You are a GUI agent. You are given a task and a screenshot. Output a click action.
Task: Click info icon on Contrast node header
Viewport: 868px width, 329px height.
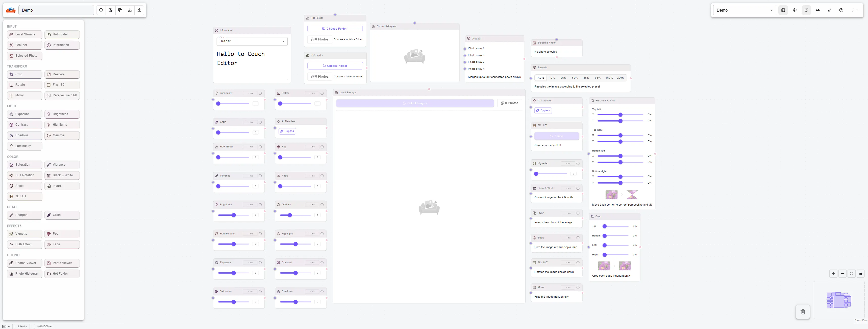[322, 262]
